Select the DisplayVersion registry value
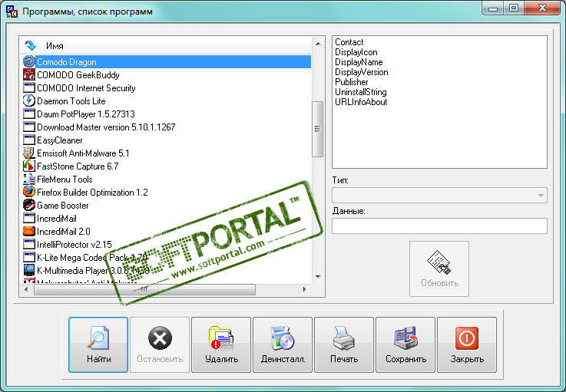Viewport: 566px width, 392px height. pos(361,72)
